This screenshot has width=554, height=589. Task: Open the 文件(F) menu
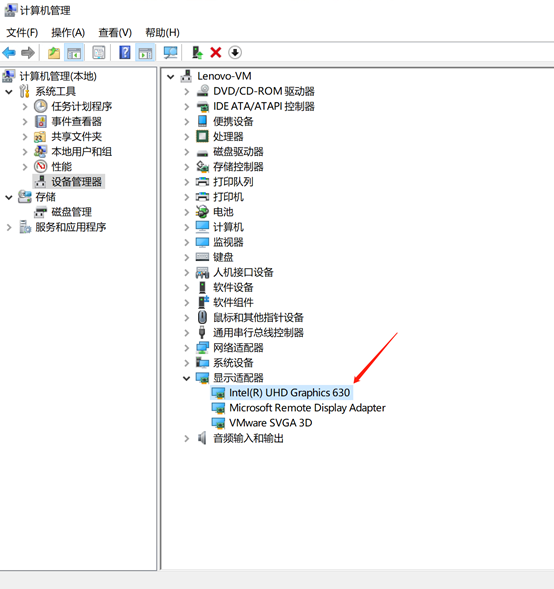22,33
